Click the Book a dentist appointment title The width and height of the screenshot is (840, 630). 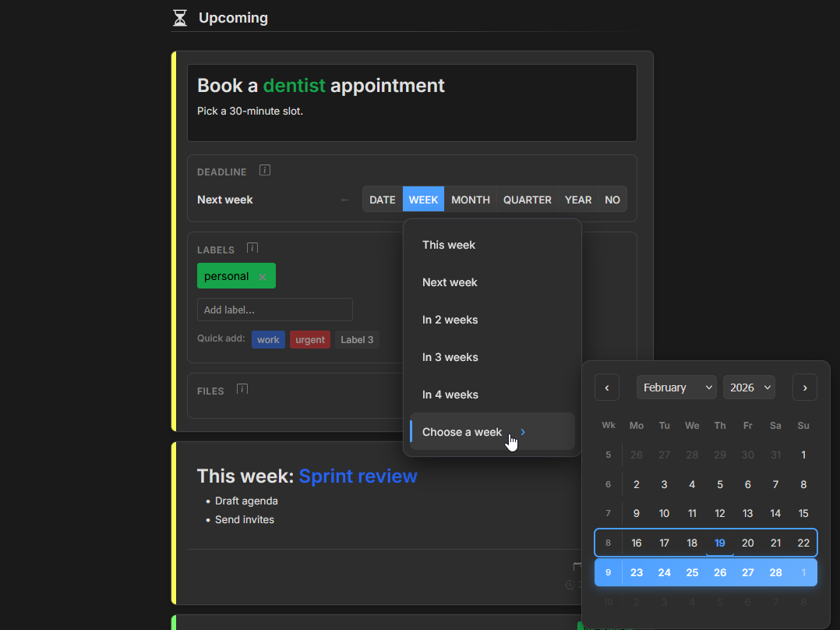click(x=321, y=86)
